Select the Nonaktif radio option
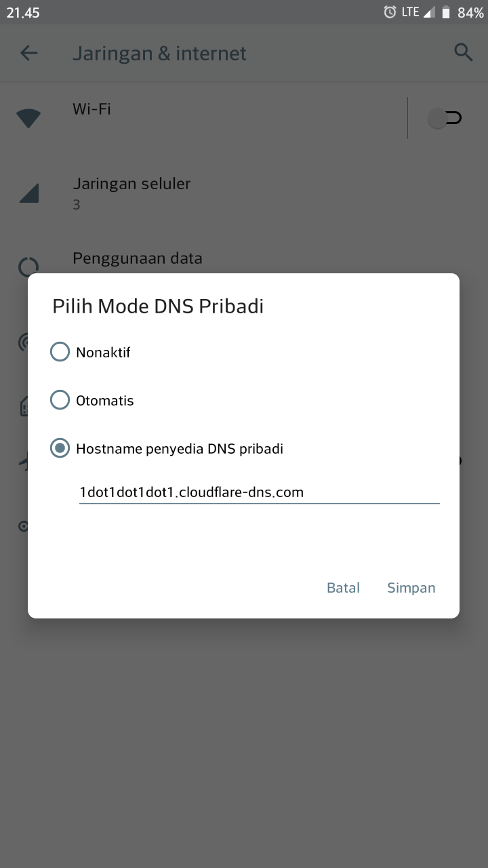The height and width of the screenshot is (868, 488). (60, 352)
